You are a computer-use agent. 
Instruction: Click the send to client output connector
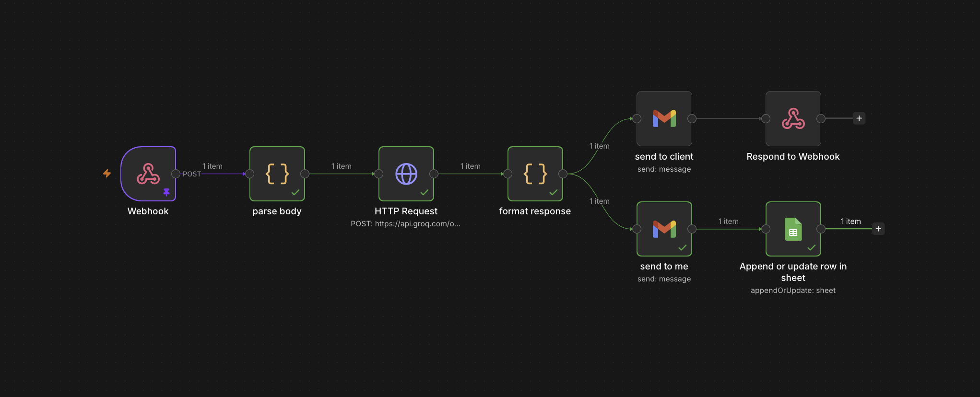692,118
